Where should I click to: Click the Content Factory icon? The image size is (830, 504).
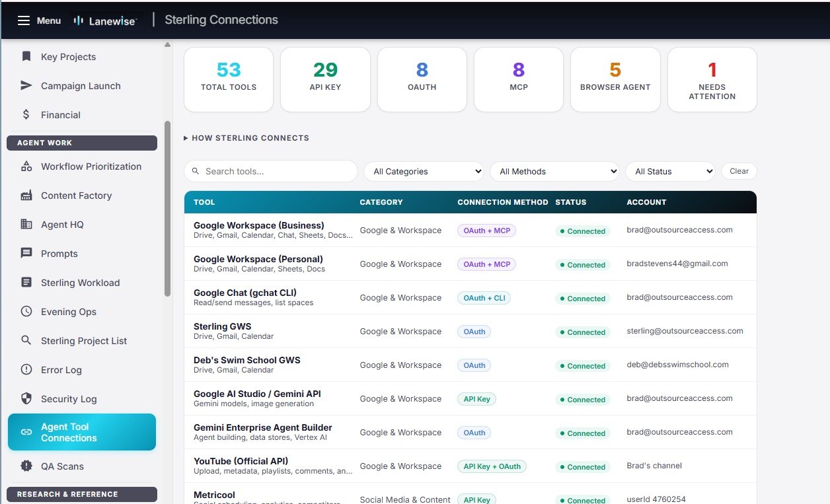[x=26, y=196]
